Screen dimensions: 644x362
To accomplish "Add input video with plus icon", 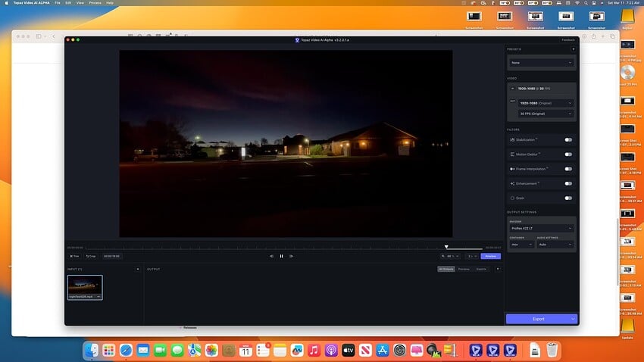I will click(137, 269).
